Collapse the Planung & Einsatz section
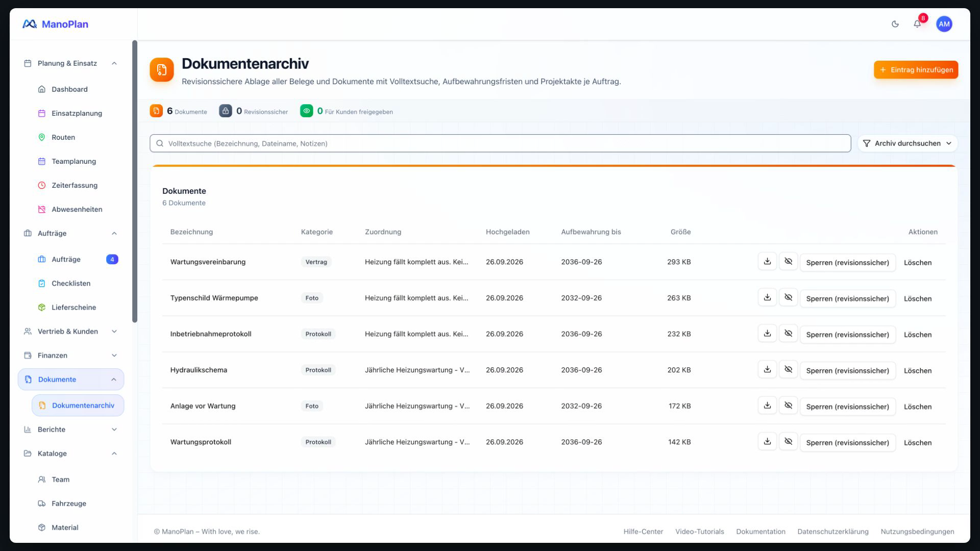The image size is (980, 551). (70, 63)
